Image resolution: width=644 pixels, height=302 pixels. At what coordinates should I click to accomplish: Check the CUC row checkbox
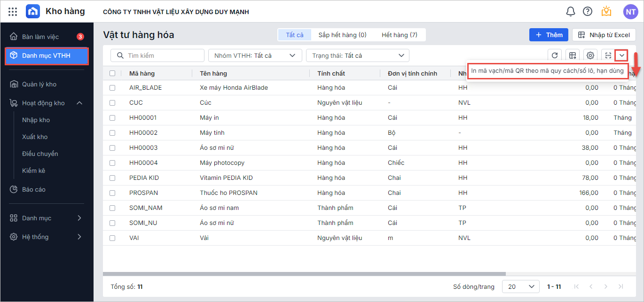pos(112,103)
